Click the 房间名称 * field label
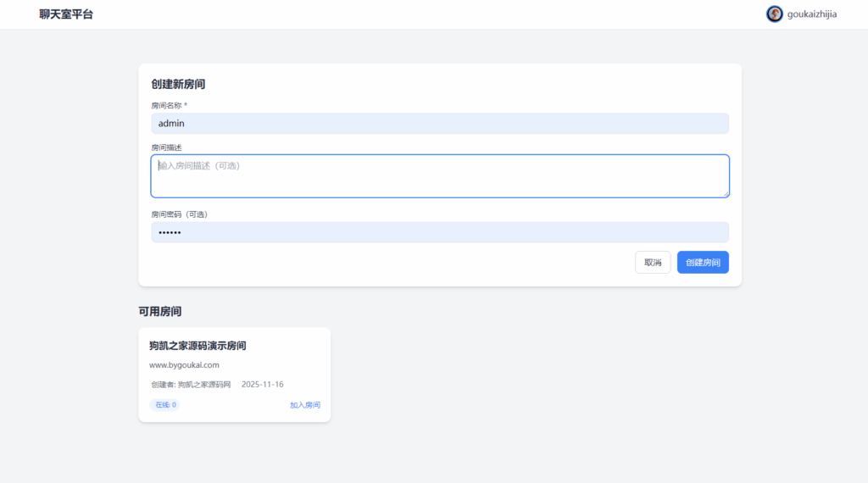Screen dimensions: 868x483 [x=169, y=106]
